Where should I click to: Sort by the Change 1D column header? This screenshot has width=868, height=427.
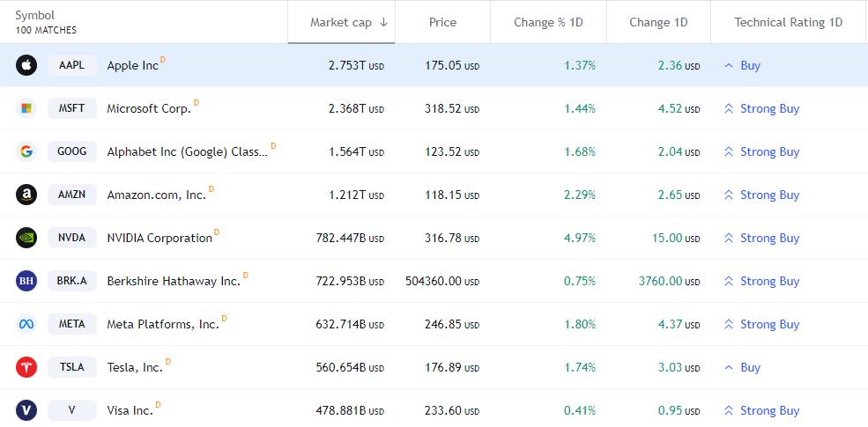coord(659,23)
